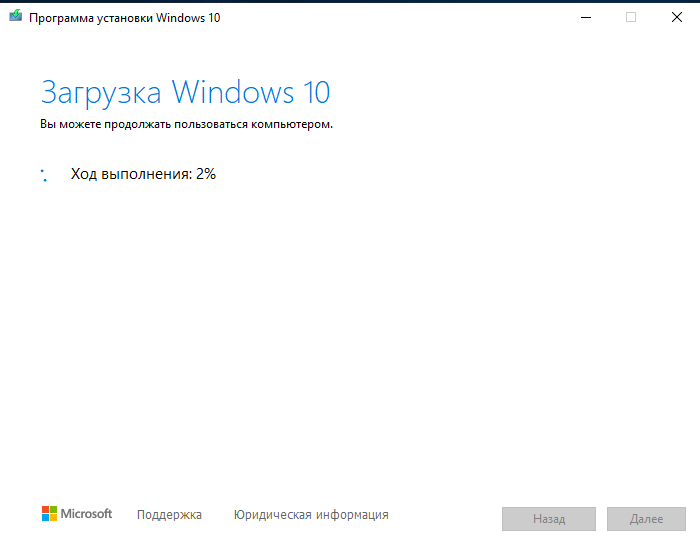Close the Windows 10 Setup window
Image resolution: width=700 pixels, height=555 pixels.
(677, 17)
